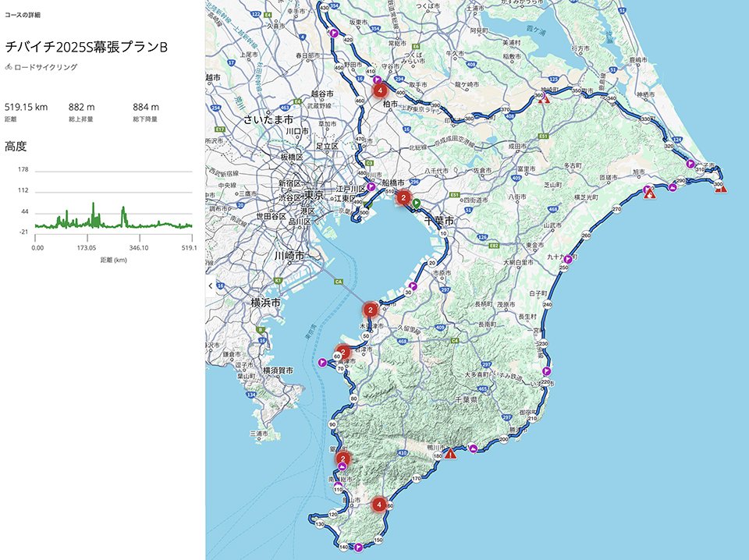The height and width of the screenshot is (560, 749).
Task: Select the purple flag near the 250 km marker
Action: tap(568, 259)
